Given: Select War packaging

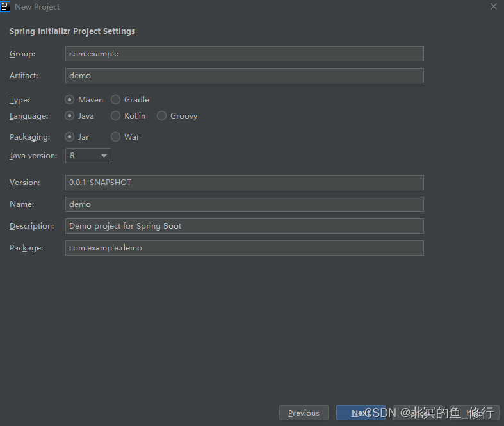Looking at the screenshot, I should [125, 137].
